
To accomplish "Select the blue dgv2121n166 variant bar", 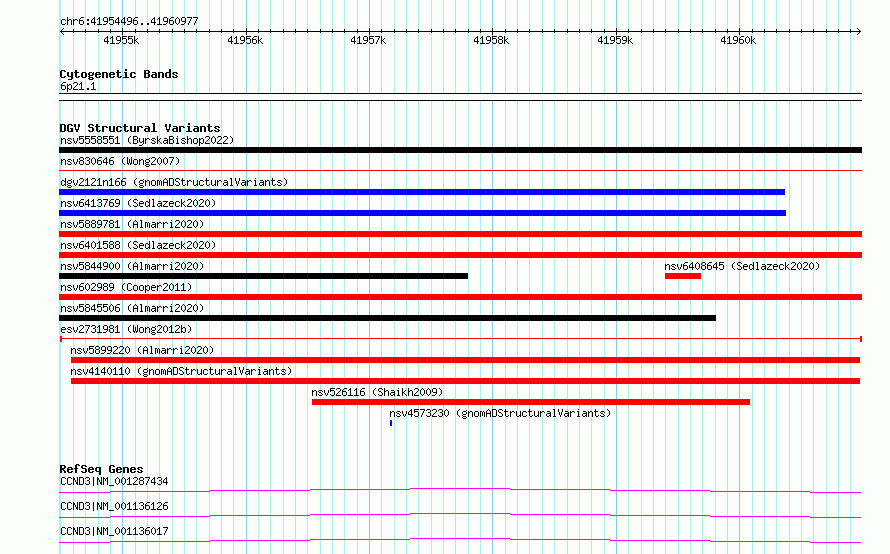I will pyautogui.click(x=422, y=192).
